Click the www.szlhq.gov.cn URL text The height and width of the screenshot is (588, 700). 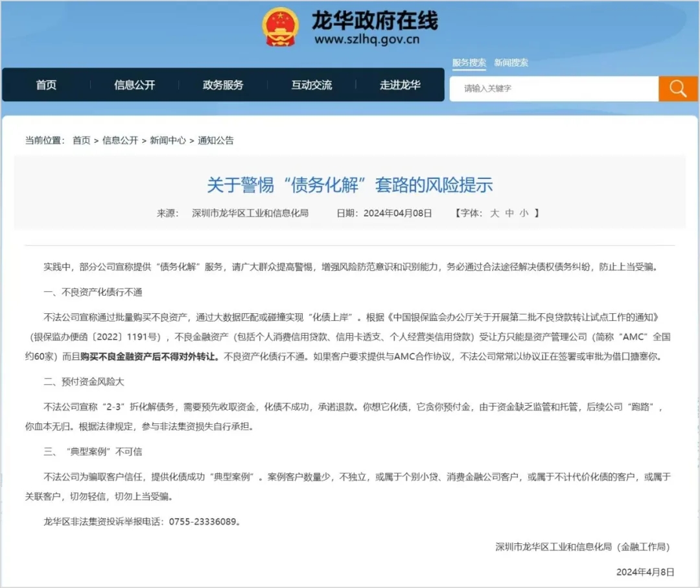click(367, 40)
